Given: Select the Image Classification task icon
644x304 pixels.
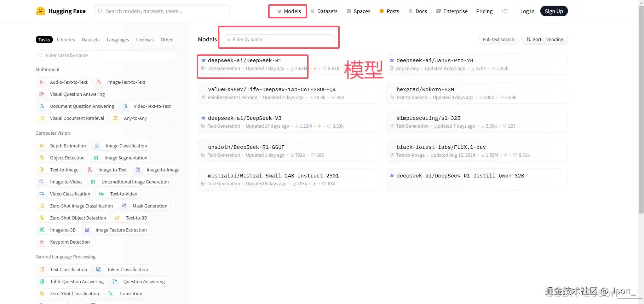Looking at the screenshot, I should pyautogui.click(x=97, y=146).
